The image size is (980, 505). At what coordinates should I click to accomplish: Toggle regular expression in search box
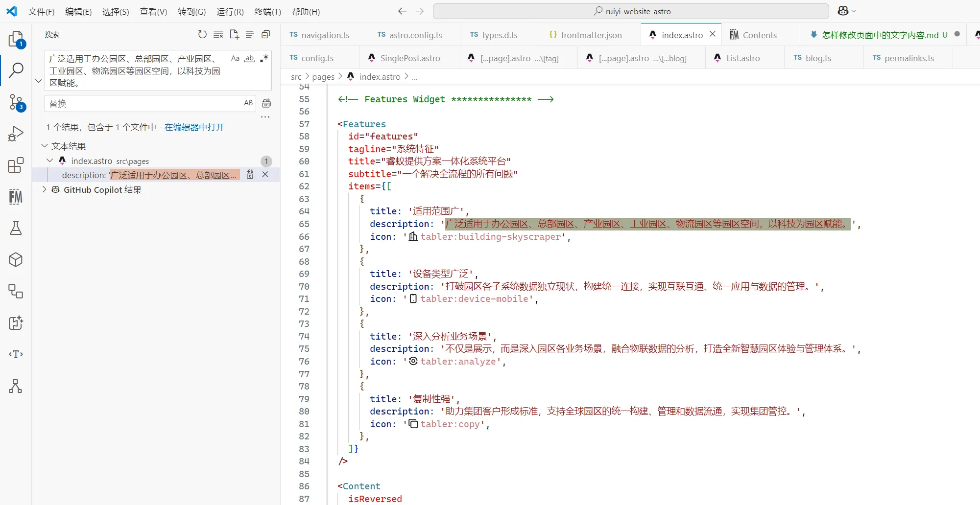(264, 58)
